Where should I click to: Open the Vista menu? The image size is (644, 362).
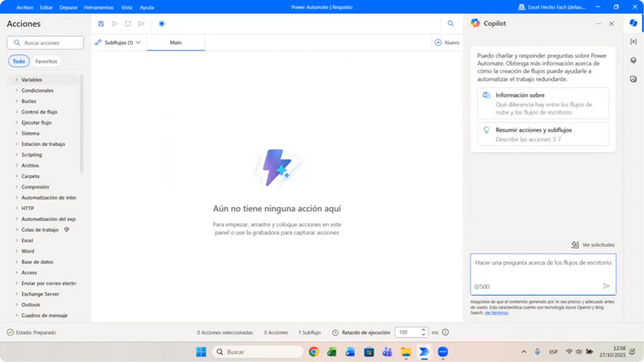point(126,7)
